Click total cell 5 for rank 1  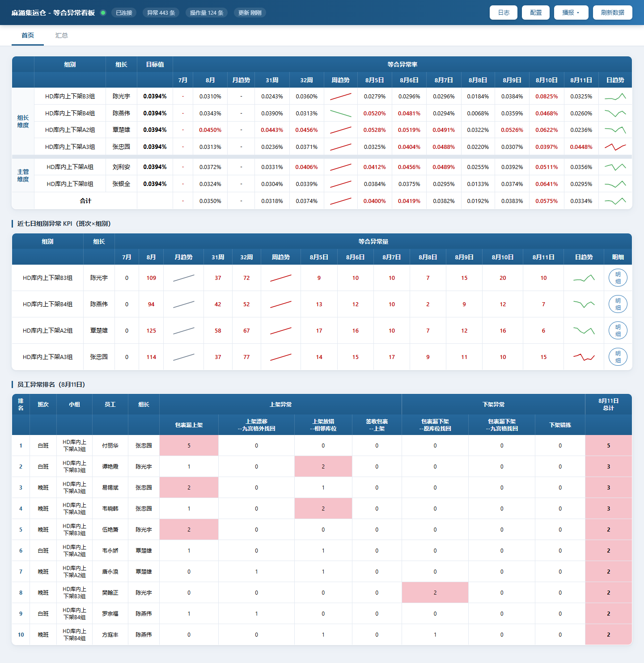pos(609,445)
